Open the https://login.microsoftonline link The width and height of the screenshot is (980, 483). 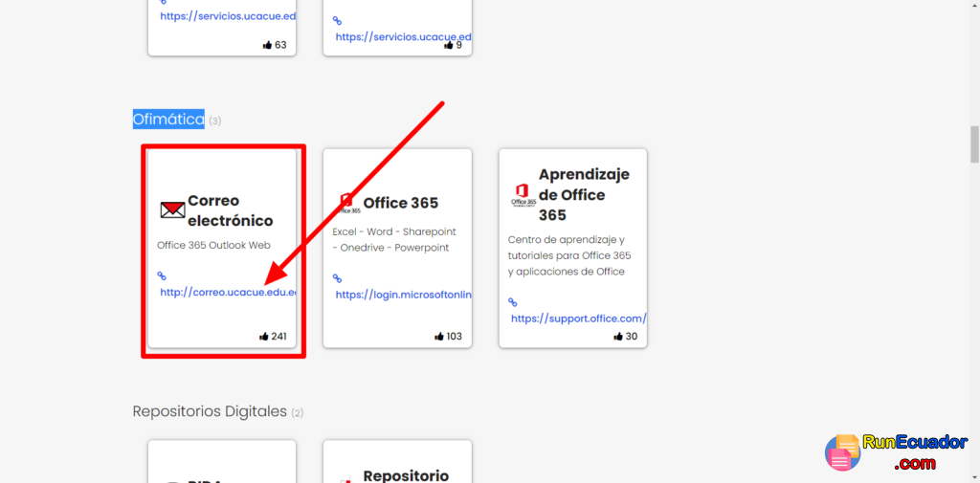(x=404, y=295)
